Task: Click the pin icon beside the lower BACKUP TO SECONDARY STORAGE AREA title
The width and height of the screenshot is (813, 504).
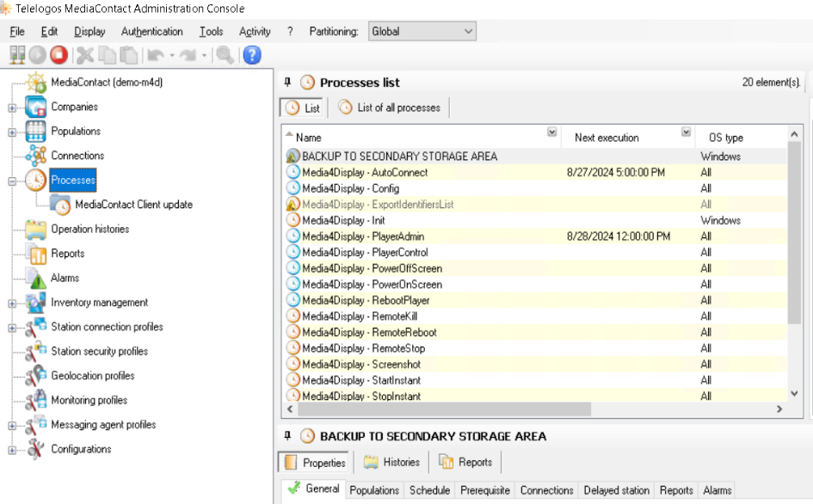Action: pyautogui.click(x=287, y=436)
